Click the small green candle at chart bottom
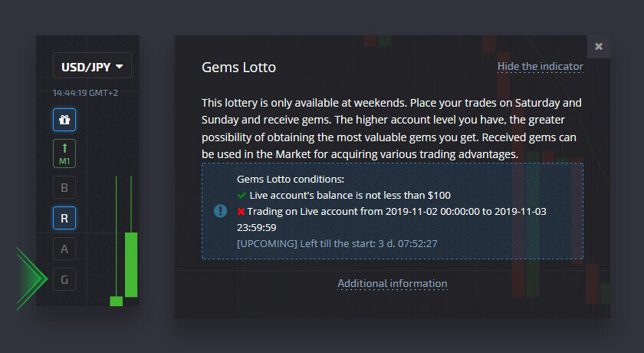 point(117,301)
